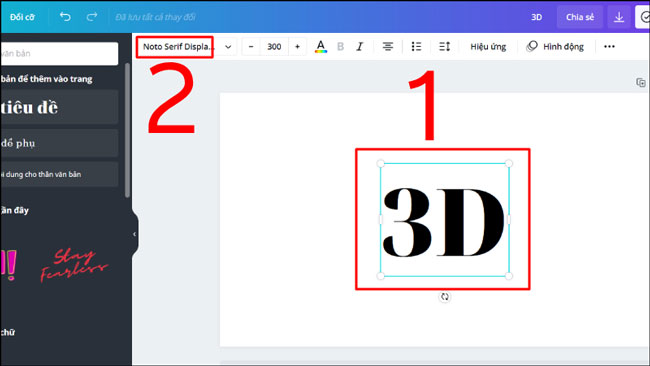650x366 pixels.
Task: Add a subheading (đề phụ) text
Action: point(59,143)
